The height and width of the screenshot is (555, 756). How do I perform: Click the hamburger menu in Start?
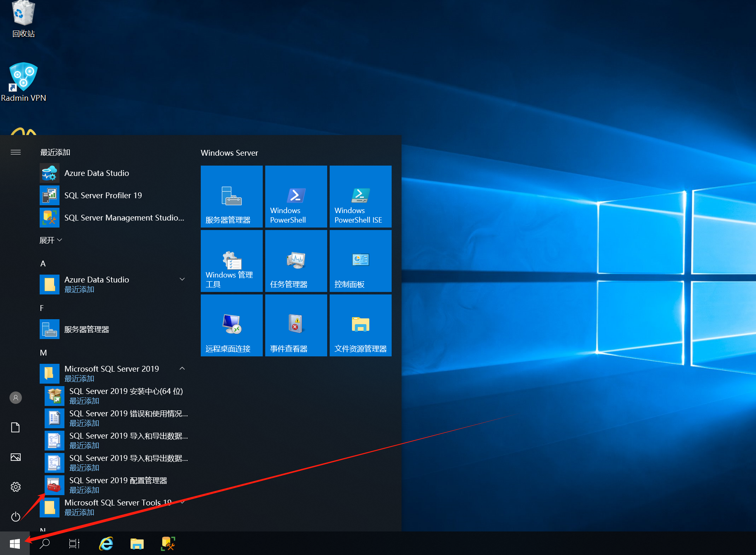16,152
